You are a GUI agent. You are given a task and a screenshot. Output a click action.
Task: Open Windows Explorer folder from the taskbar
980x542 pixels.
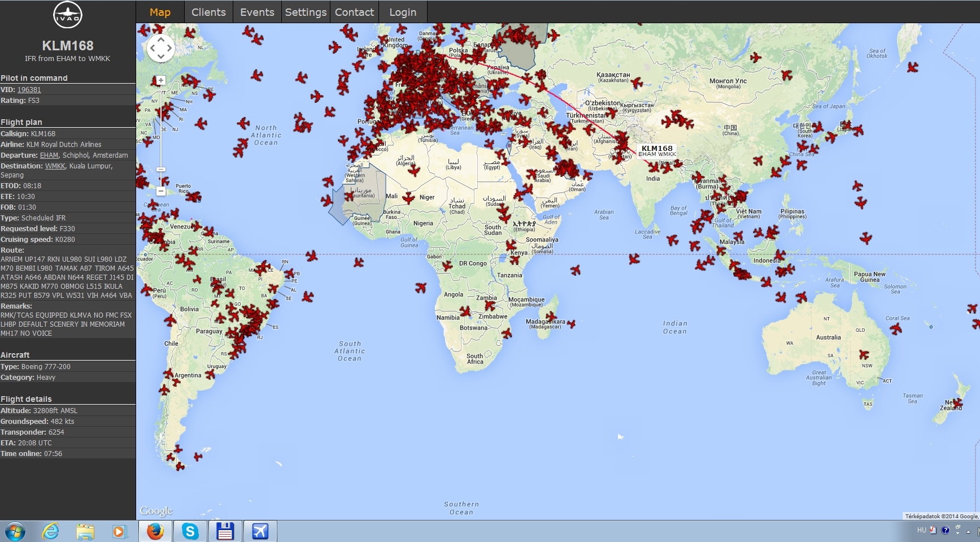coord(85,531)
